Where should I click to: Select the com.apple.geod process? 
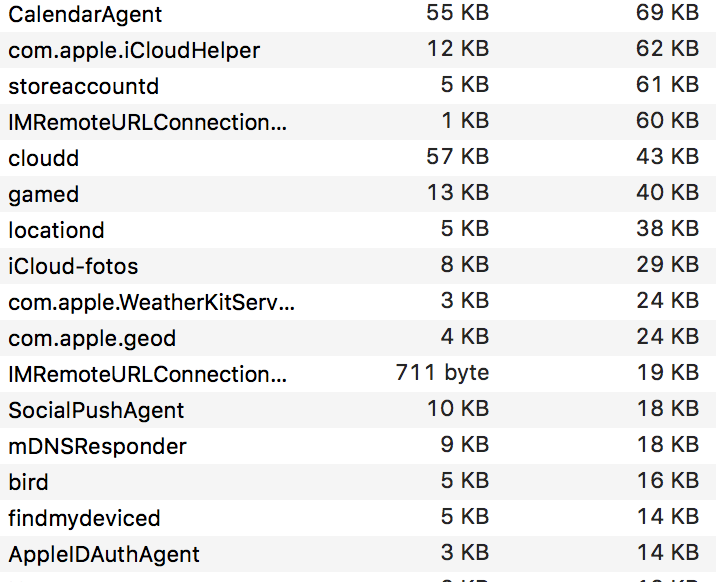click(92, 339)
